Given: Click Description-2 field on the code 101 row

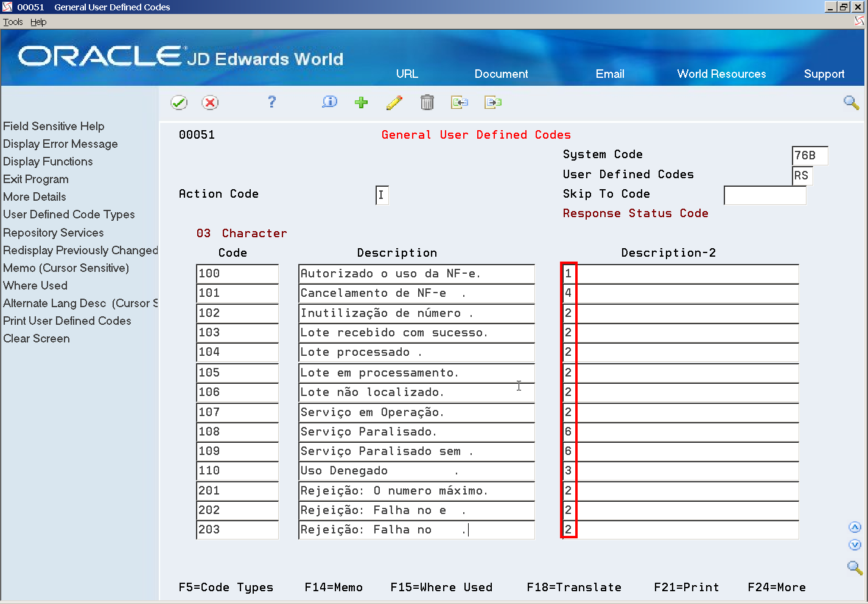Looking at the screenshot, I should click(680, 293).
